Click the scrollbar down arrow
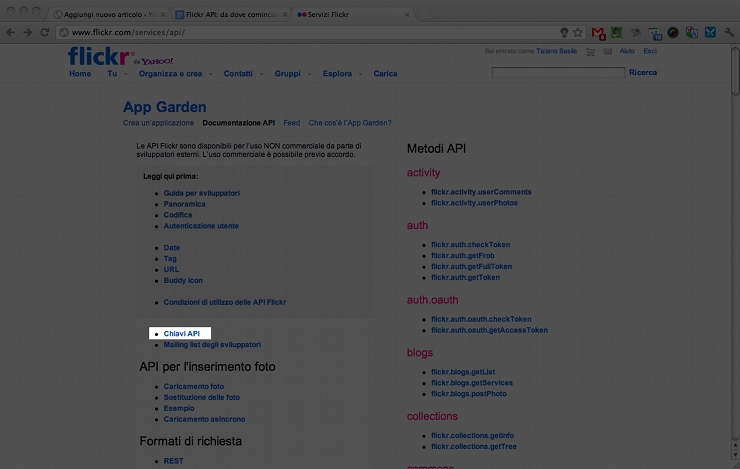This screenshot has width=740, height=469. tap(735, 455)
